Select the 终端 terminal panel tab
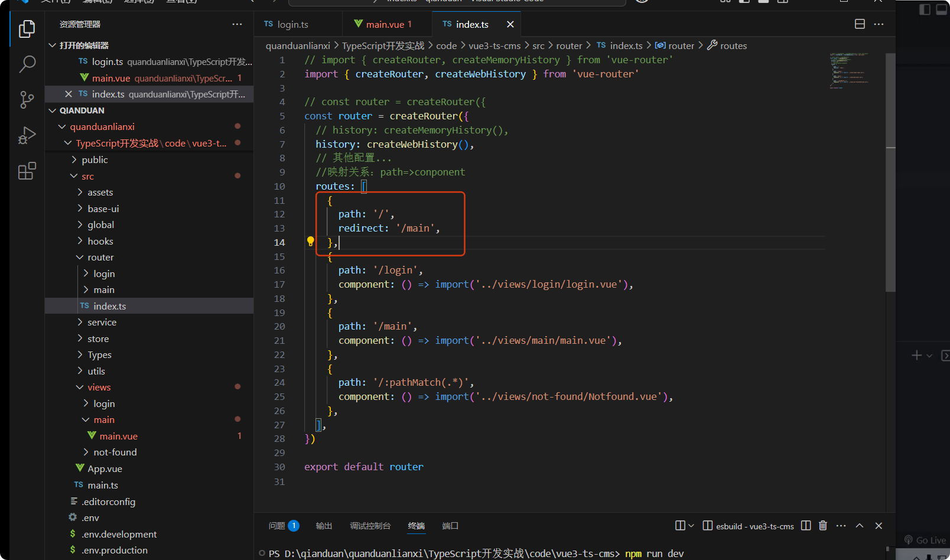 (417, 526)
